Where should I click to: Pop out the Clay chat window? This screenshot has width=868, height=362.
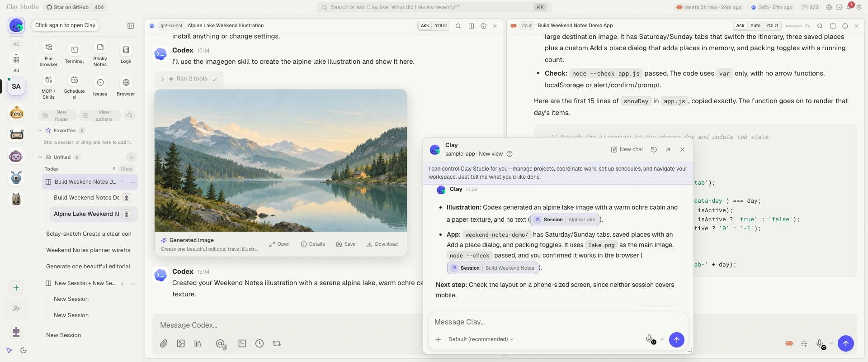coord(668,149)
